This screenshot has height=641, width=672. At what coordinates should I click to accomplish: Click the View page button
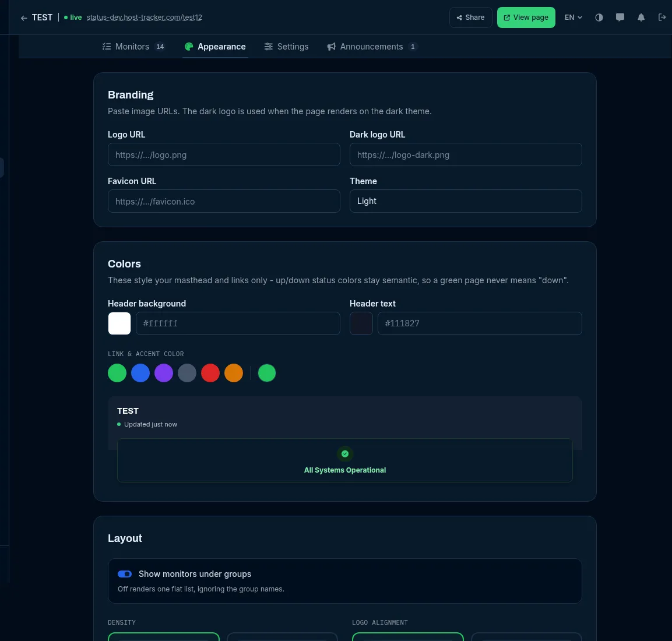(x=526, y=17)
